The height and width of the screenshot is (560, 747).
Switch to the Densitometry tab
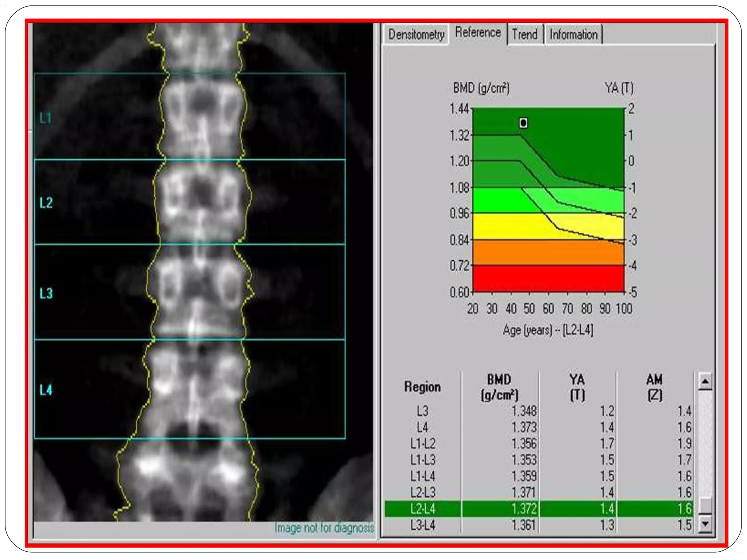tap(416, 35)
